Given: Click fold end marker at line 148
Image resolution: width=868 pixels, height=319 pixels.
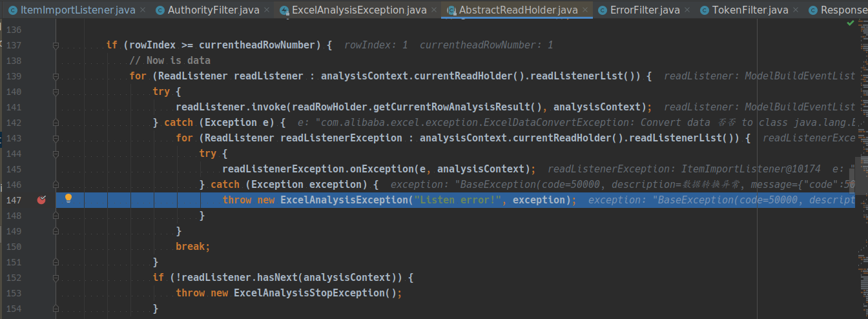Looking at the screenshot, I should [x=56, y=216].
